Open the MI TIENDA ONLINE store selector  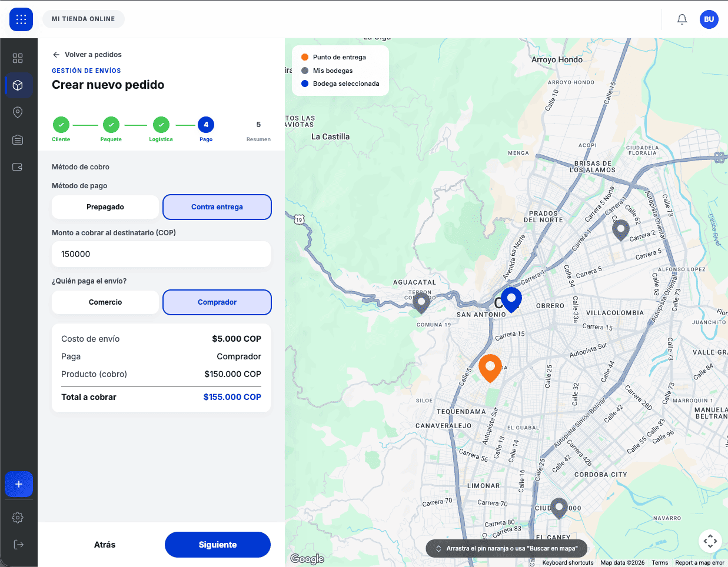[x=84, y=19]
